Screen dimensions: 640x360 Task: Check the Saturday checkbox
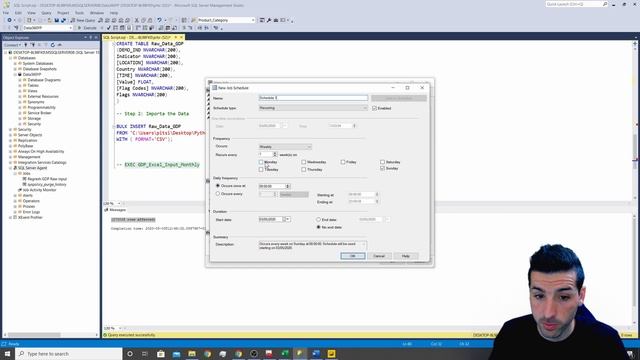(x=382, y=162)
